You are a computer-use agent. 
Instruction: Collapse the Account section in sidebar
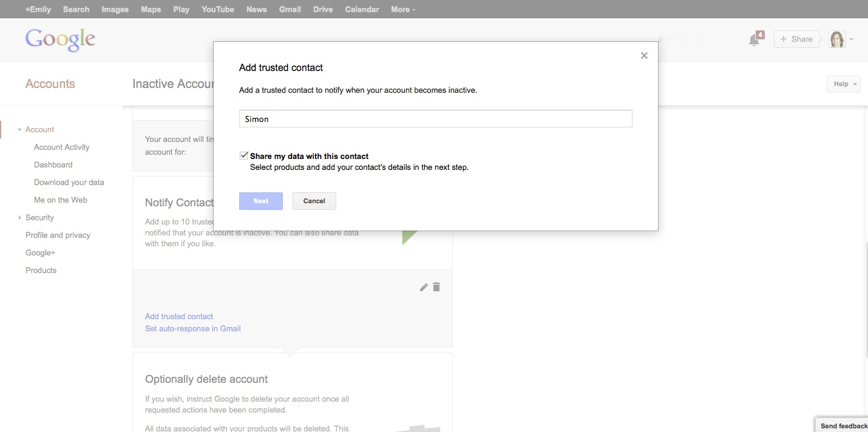(x=20, y=130)
